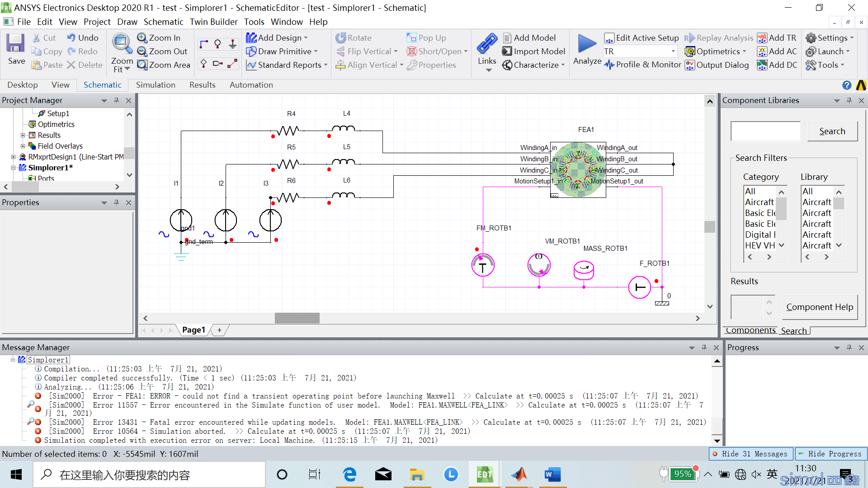Click Hide 31 Messages button
This screenshot has height=488, width=868.
pos(750,454)
